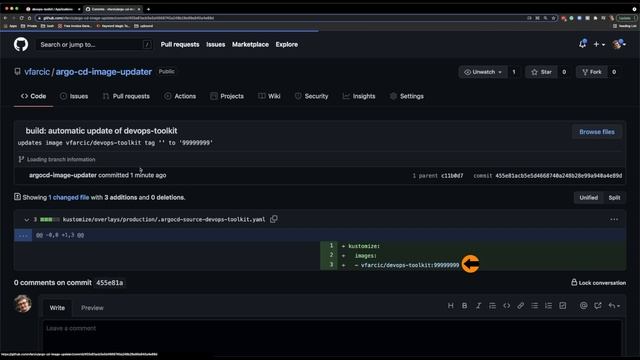Insert a link in the comment

520,306
